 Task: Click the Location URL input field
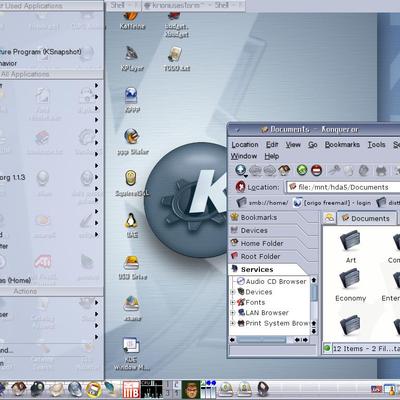[343, 187]
